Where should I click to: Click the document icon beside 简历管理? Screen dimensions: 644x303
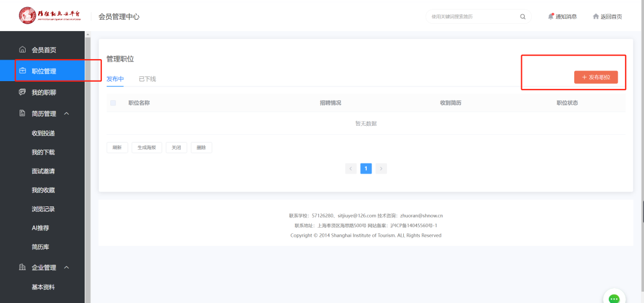tap(23, 113)
